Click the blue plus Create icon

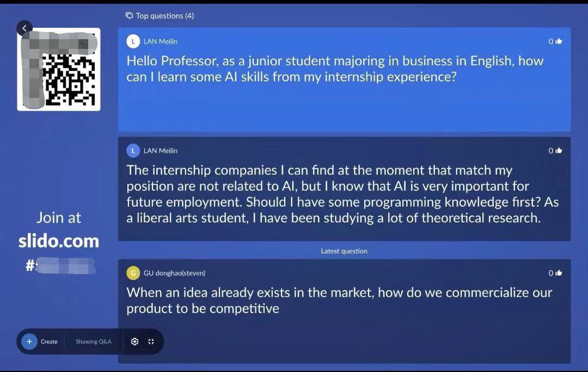click(29, 342)
